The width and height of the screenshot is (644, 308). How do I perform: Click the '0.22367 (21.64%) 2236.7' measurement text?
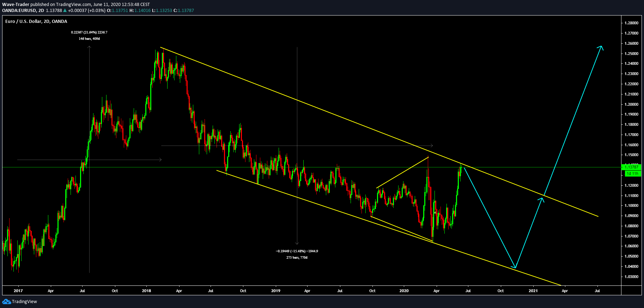(89, 32)
